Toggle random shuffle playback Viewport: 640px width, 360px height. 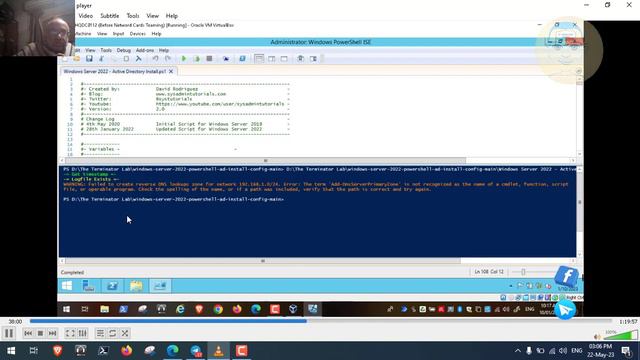[x=124, y=333]
